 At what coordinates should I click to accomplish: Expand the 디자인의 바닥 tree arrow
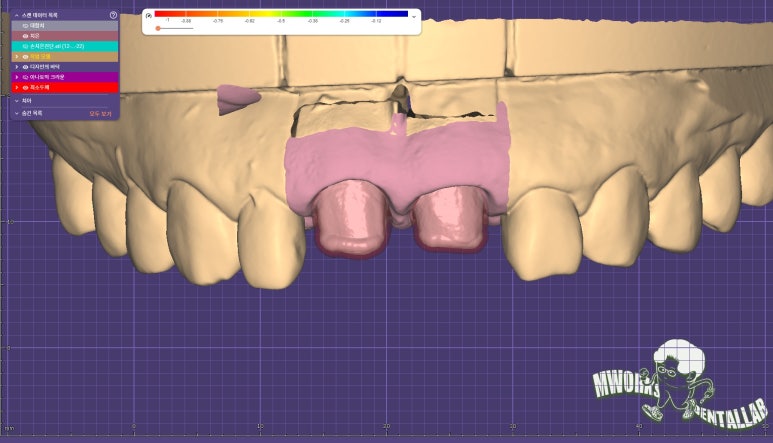(x=16, y=67)
